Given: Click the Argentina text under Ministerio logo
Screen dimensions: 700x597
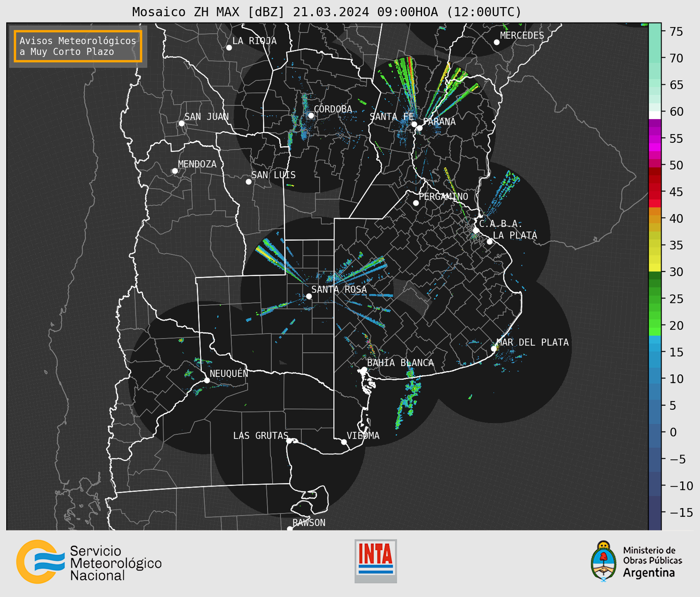Looking at the screenshot, I should (649, 573).
